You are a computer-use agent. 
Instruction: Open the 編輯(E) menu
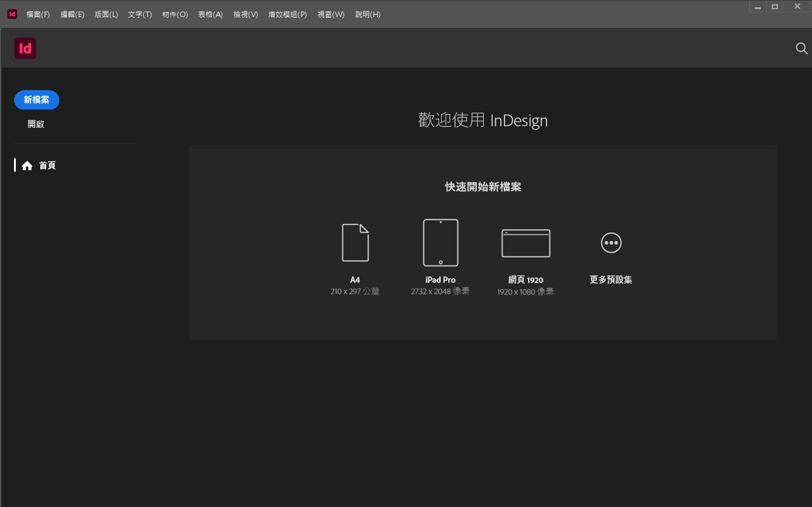[x=72, y=15]
